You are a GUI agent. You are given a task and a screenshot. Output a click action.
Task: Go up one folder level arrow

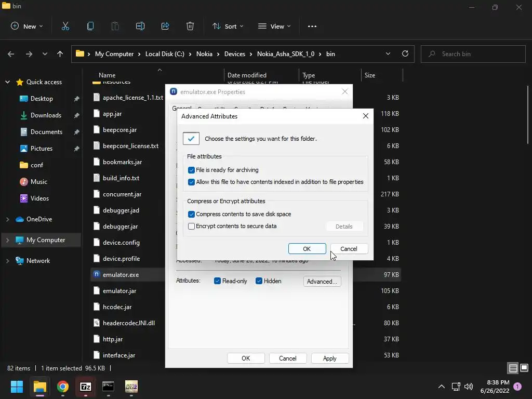pos(60,54)
